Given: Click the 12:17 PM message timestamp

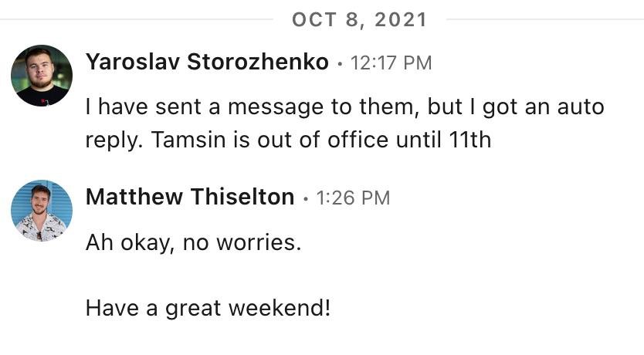Looking at the screenshot, I should tap(391, 63).
